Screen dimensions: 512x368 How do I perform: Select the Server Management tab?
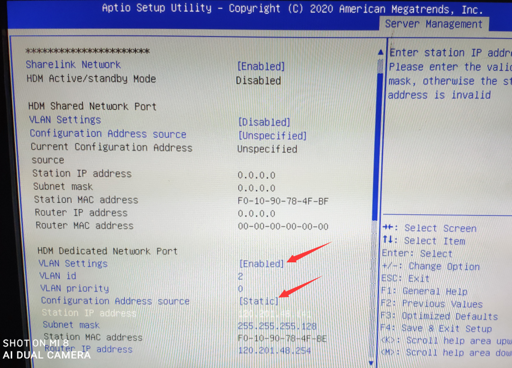point(434,24)
